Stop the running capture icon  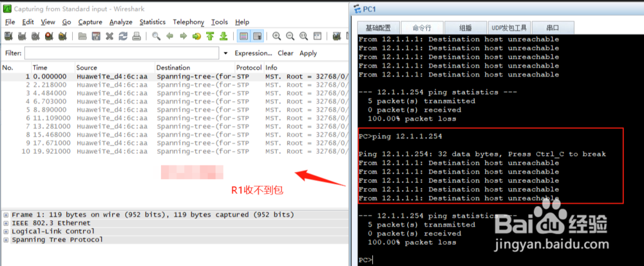pos(49,36)
